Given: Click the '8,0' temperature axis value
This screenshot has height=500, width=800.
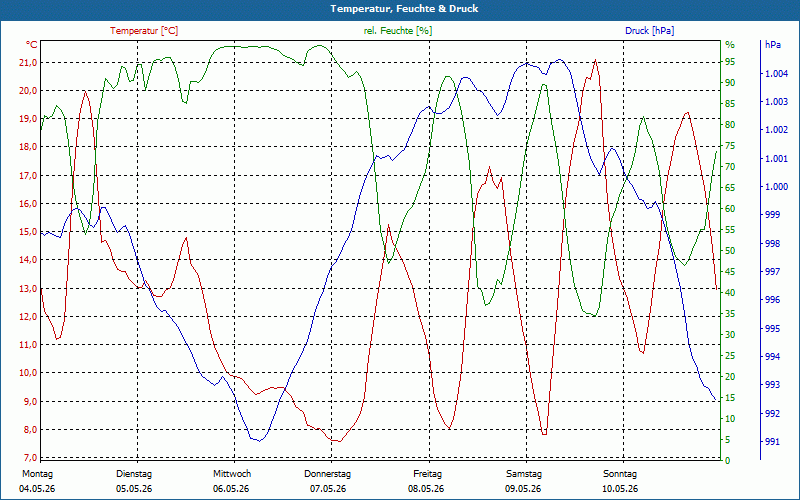Looking at the screenshot, I should [30, 430].
